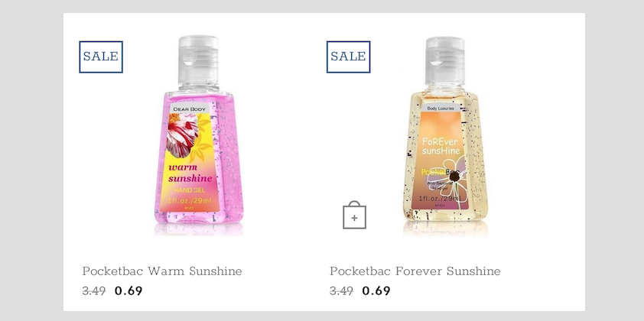The image size is (644, 321).
Task: Open the Pocketbac Warm Sunshine title link
Action: [x=162, y=271]
